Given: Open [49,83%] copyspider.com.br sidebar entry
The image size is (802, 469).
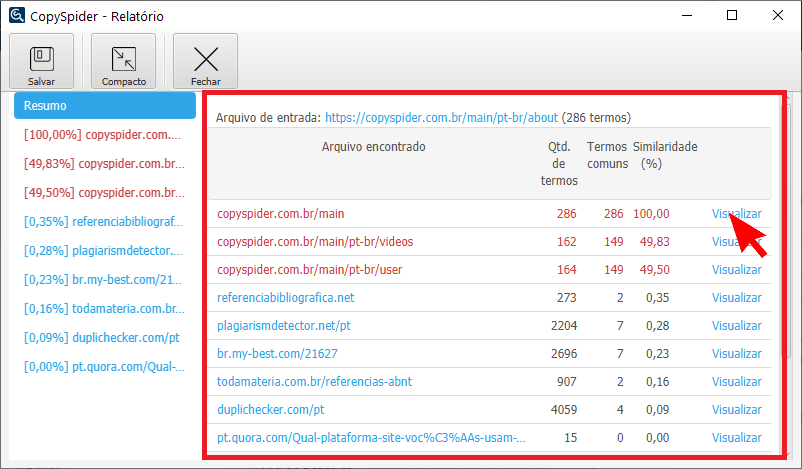Looking at the screenshot, I should point(104,164).
